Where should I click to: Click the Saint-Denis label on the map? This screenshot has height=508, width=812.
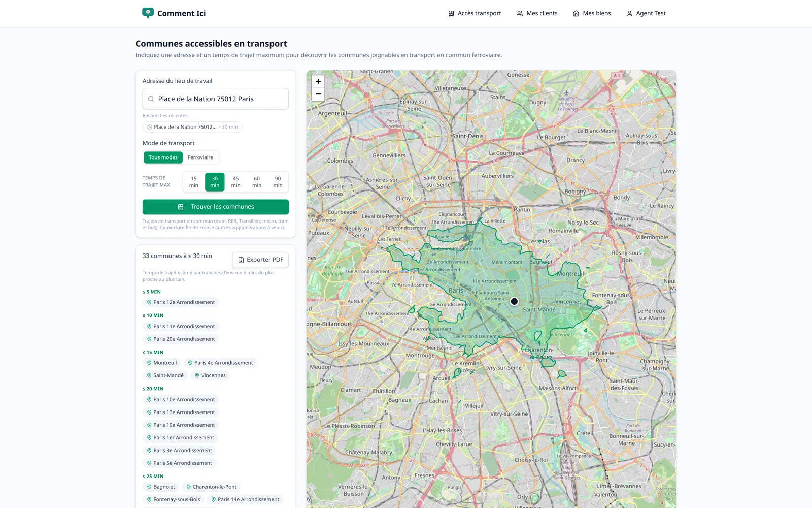[467, 136]
